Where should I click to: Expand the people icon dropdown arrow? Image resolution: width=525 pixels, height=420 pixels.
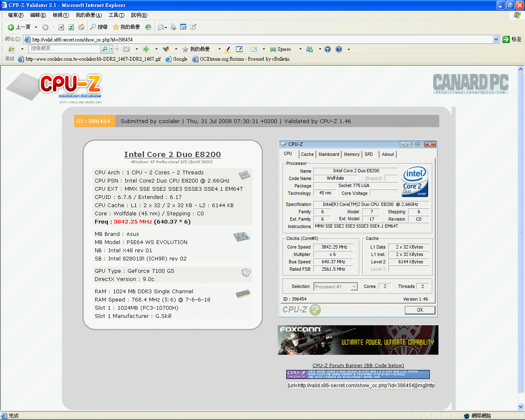[320, 49]
